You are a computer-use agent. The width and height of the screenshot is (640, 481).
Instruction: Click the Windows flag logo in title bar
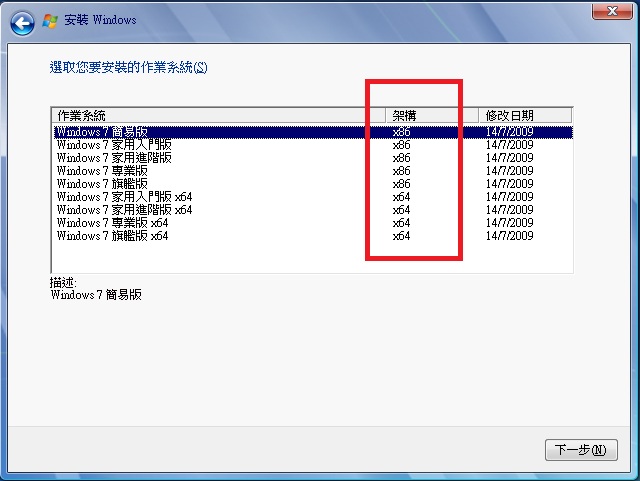[50, 21]
